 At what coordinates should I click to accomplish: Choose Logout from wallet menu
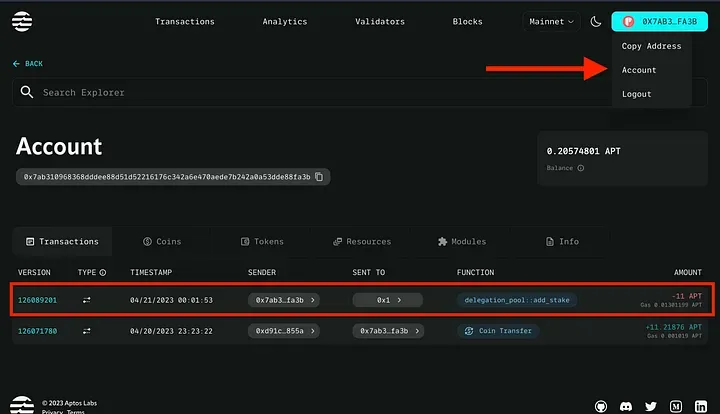(x=636, y=94)
